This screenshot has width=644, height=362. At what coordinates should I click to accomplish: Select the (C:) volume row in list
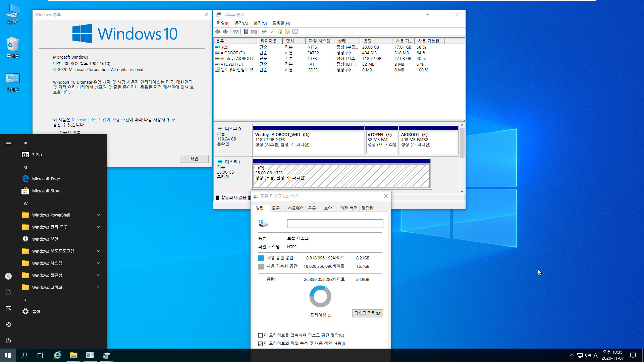point(339,47)
